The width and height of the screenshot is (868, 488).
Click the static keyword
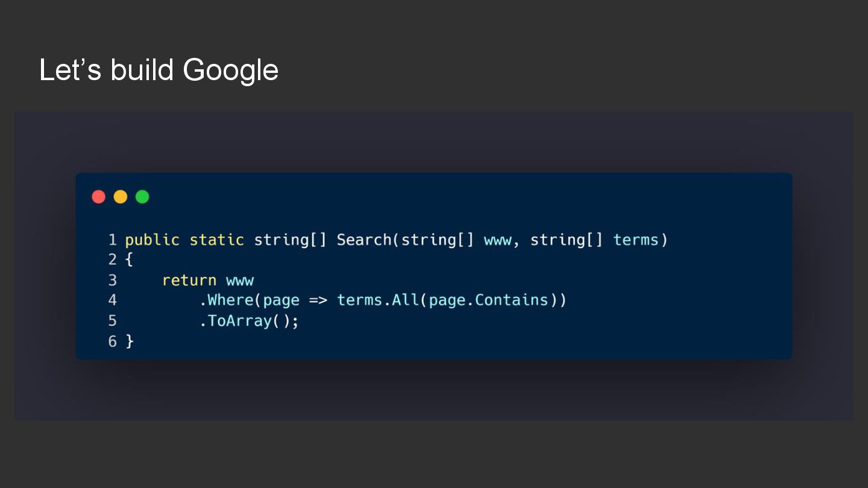click(217, 240)
